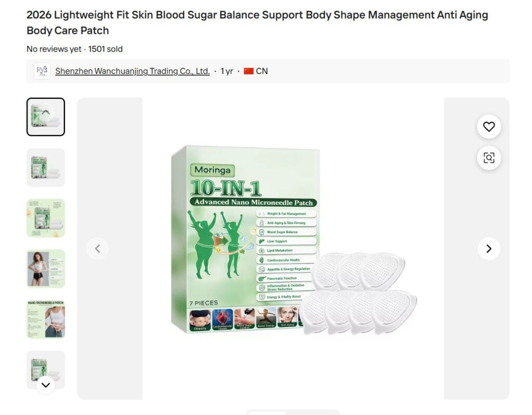Select third thumbnail with product infographic

coord(46,218)
